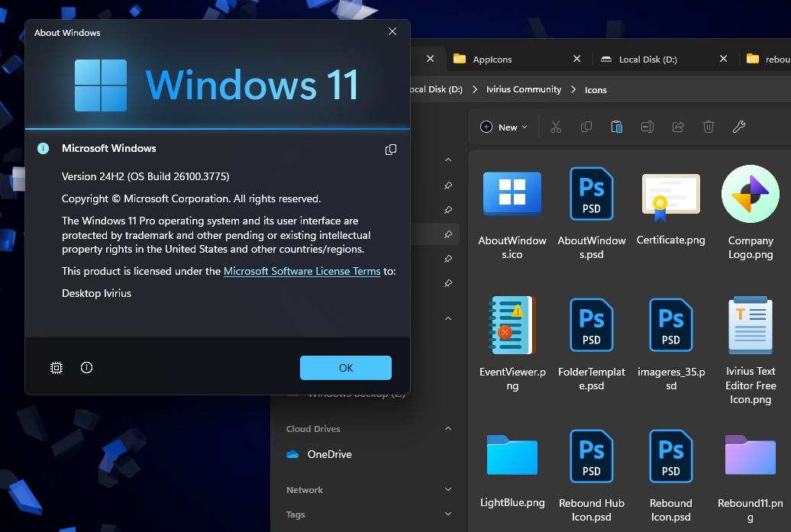The image size is (791, 532).
Task: Switch to the Local Disk (D:) tab
Action: tap(664, 59)
